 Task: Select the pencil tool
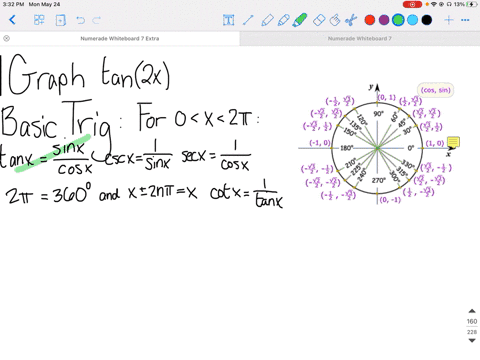pos(283,20)
